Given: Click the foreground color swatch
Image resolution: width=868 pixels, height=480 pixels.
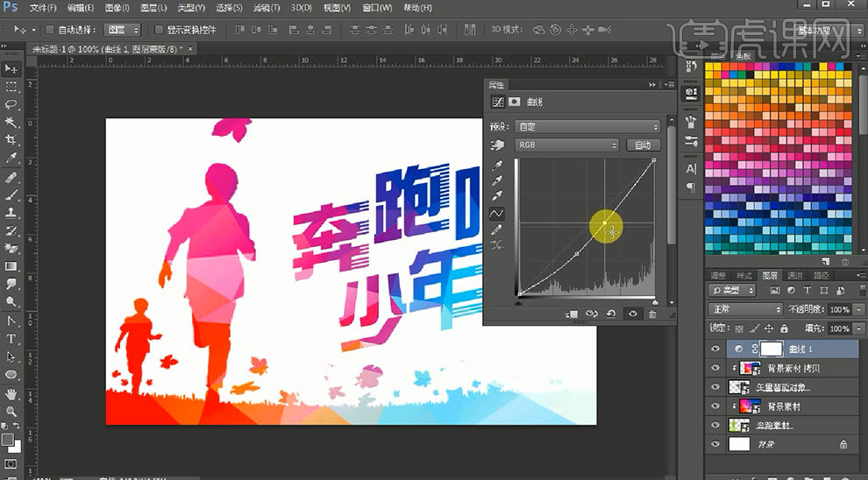Looking at the screenshot, I should pyautogui.click(x=8, y=439).
